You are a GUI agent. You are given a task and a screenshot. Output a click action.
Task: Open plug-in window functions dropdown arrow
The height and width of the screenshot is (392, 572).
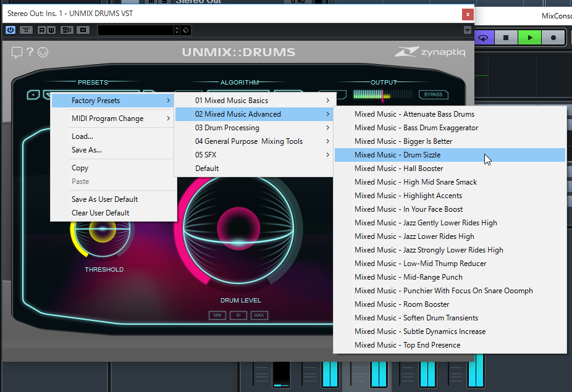468,30
